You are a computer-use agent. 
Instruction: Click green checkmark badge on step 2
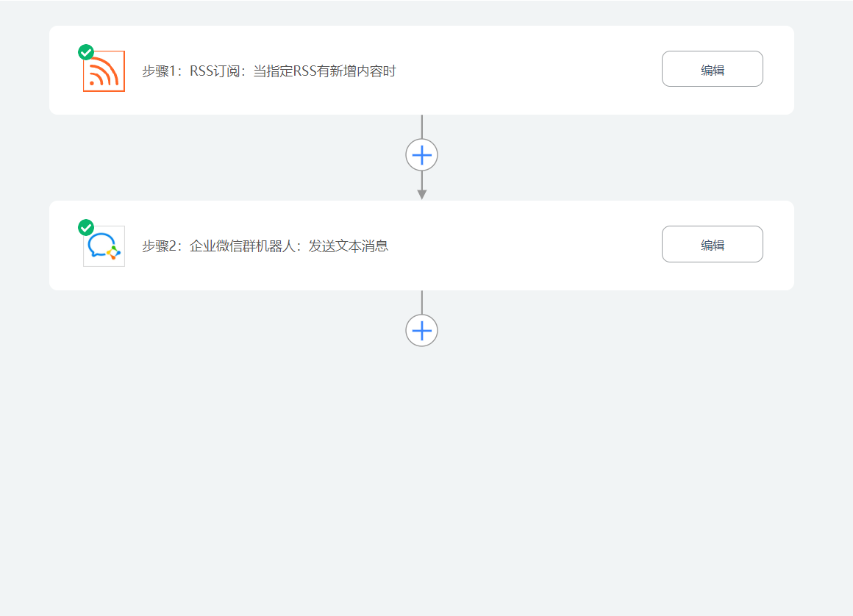86,227
